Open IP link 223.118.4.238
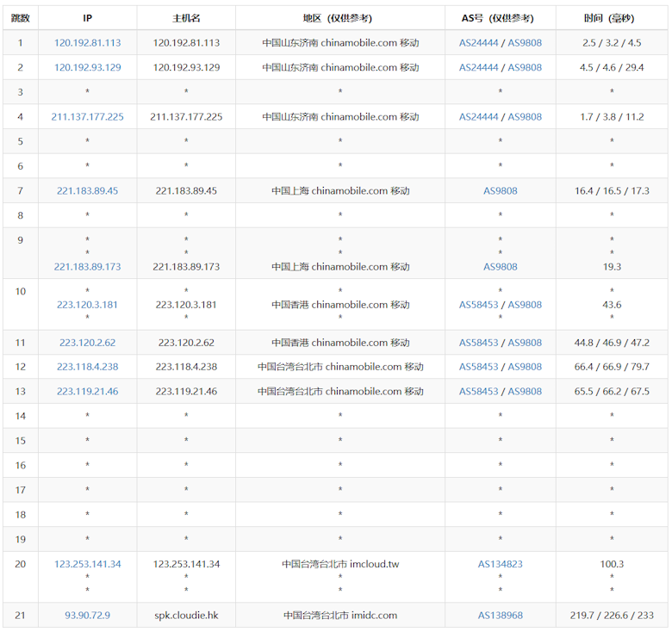 coord(87,367)
